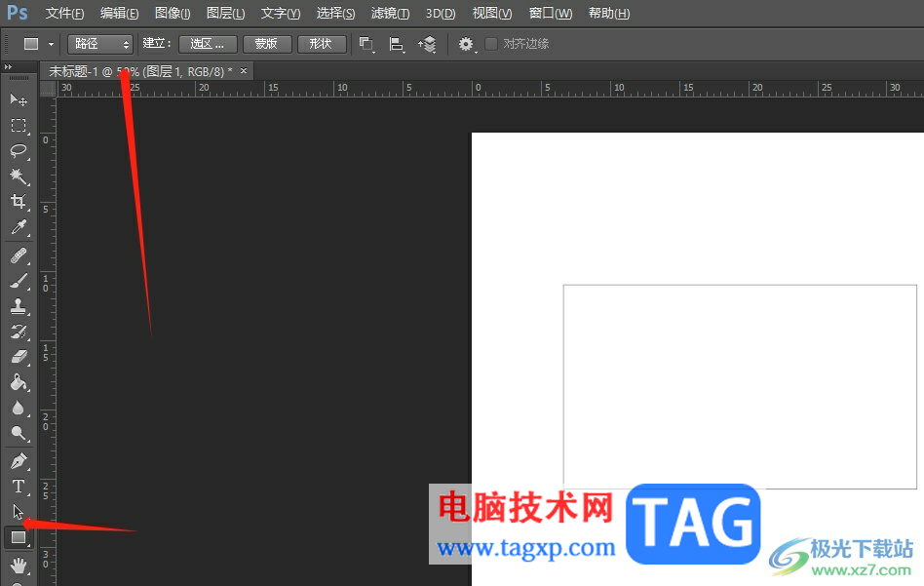Select the Eyedropper tool

pyautogui.click(x=19, y=227)
